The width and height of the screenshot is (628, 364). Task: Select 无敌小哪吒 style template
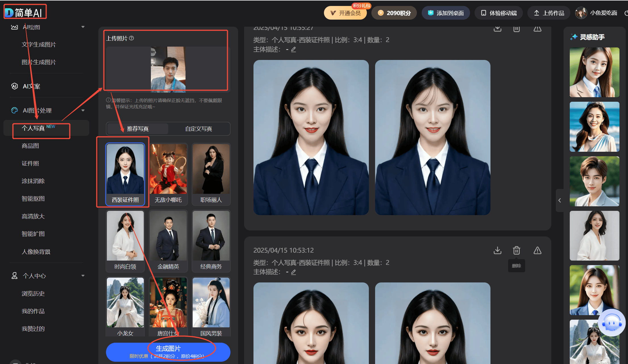168,174
